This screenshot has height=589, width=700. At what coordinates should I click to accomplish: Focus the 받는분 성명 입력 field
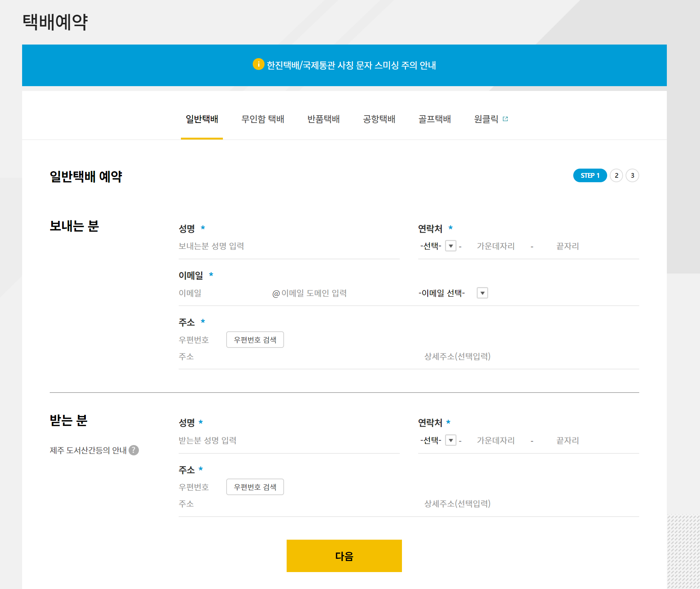289,440
